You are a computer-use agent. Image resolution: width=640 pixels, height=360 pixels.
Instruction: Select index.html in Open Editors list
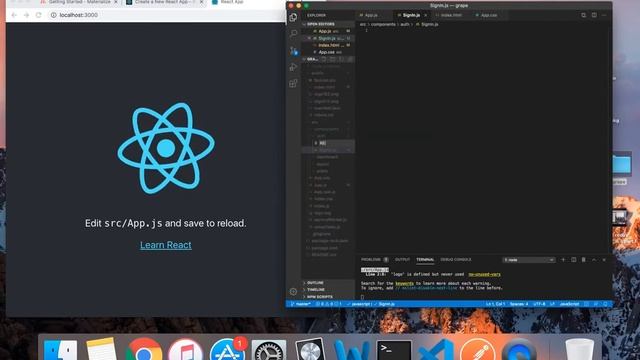click(x=328, y=45)
